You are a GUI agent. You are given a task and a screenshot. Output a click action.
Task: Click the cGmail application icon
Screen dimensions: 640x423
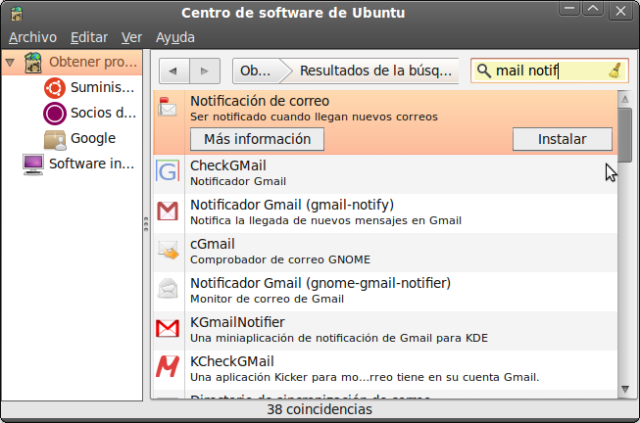(x=167, y=250)
